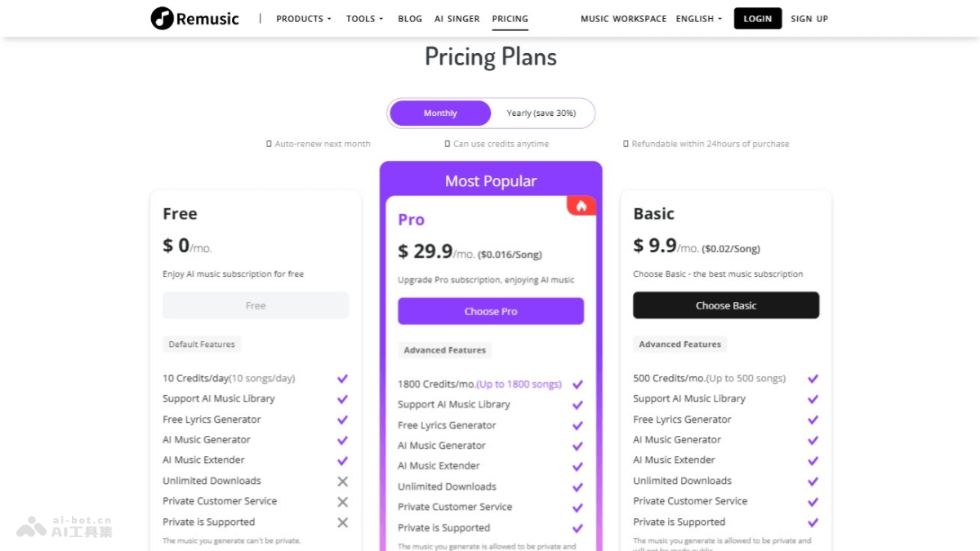Click the flame icon on Pro card

pyautogui.click(x=581, y=206)
